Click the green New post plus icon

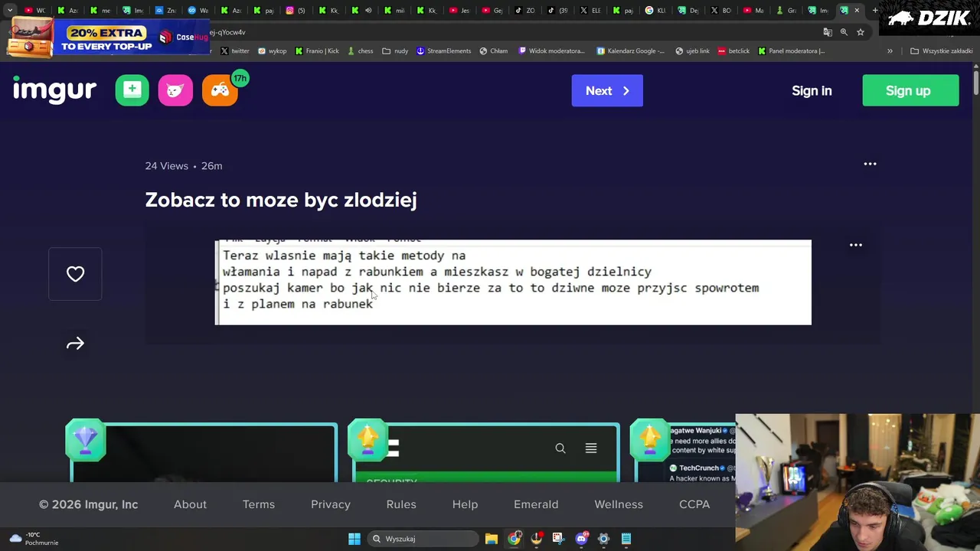(x=132, y=90)
